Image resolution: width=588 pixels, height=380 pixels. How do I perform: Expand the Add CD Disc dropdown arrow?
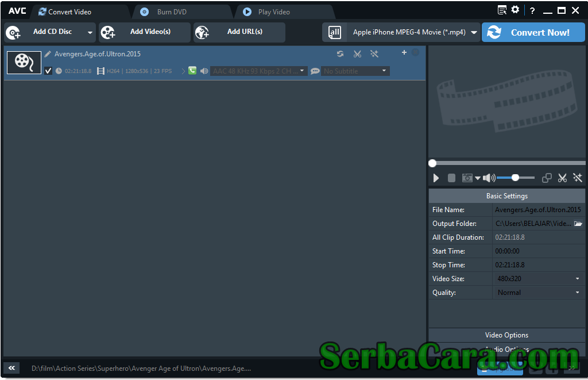click(x=90, y=32)
